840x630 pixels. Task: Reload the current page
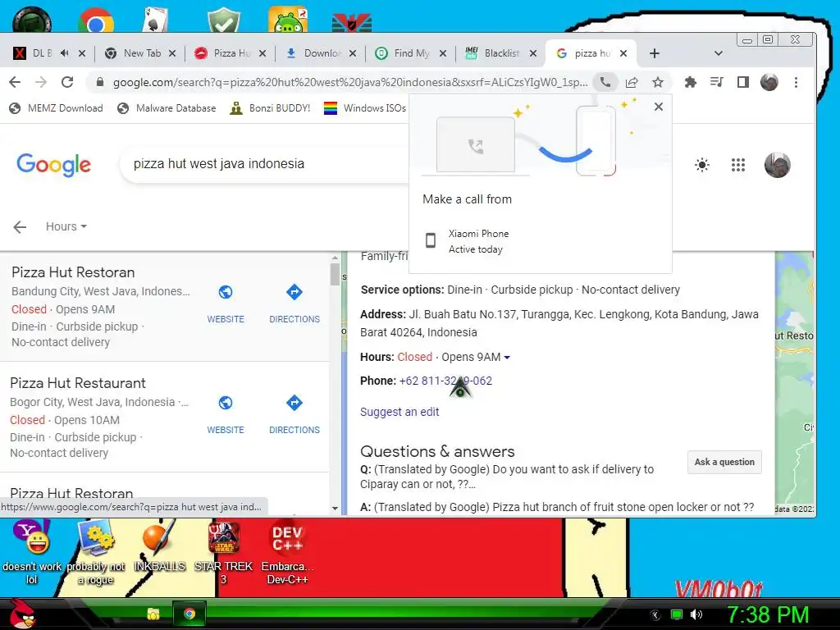click(x=67, y=83)
